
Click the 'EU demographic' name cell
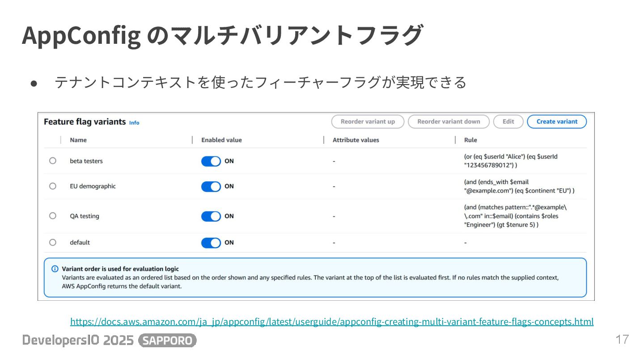[x=93, y=186]
